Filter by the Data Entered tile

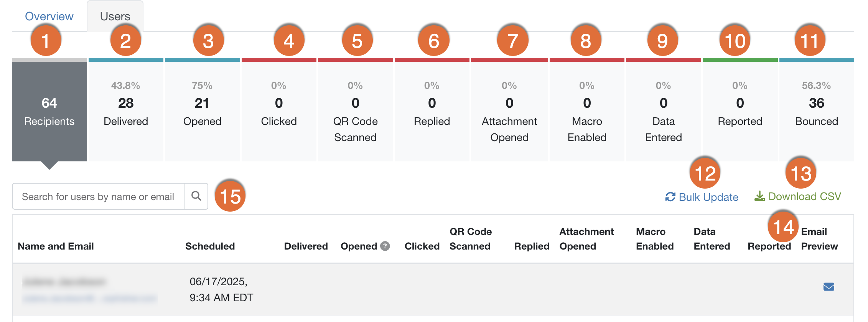(x=664, y=111)
